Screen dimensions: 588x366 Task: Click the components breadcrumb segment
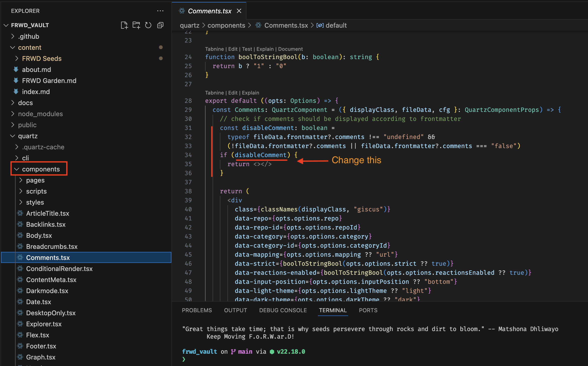(x=226, y=25)
